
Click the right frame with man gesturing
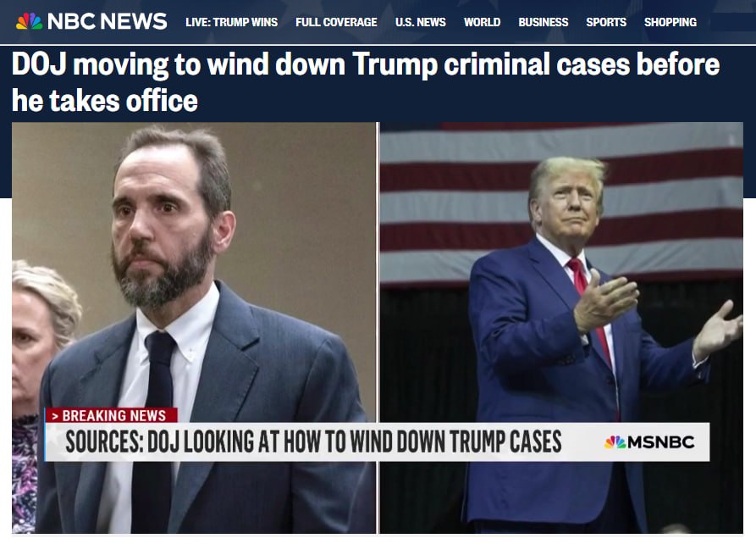point(561,328)
